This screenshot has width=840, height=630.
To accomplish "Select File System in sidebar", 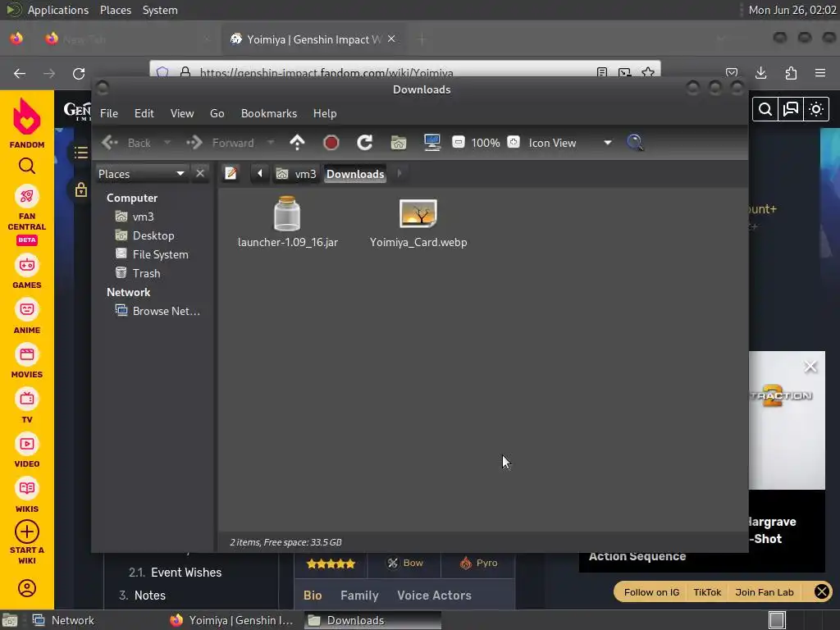I will (152, 254).
